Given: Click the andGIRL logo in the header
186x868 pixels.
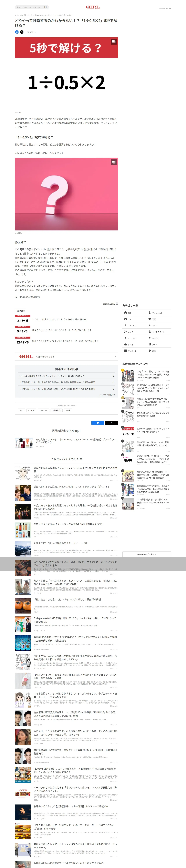Looking at the screenshot, I should coord(93,7).
